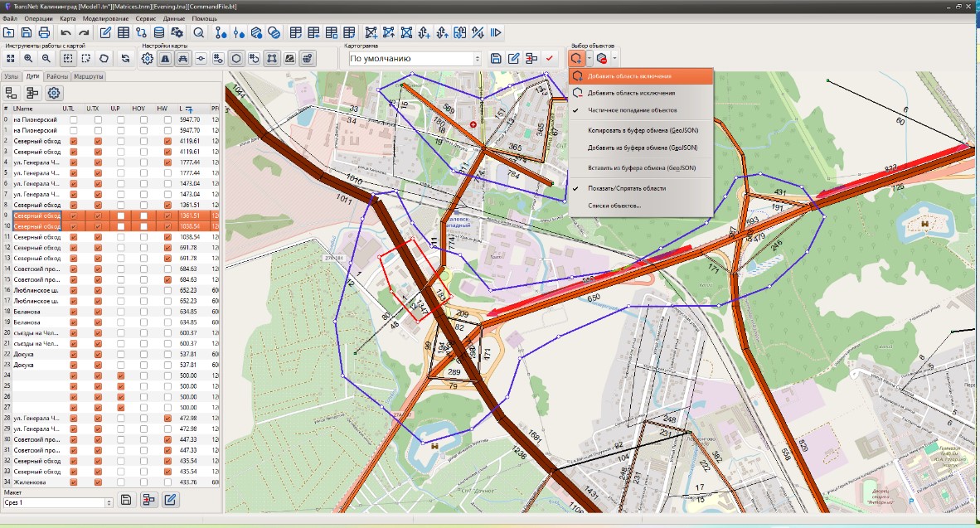
Task: Open dropdown arrow beside remove selection icon
Action: coord(615,58)
